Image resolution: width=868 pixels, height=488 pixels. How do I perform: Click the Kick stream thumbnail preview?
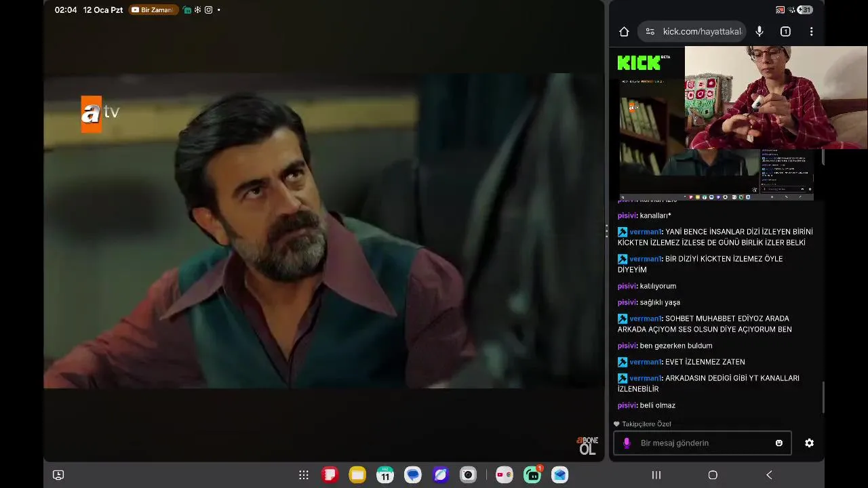tap(716, 140)
